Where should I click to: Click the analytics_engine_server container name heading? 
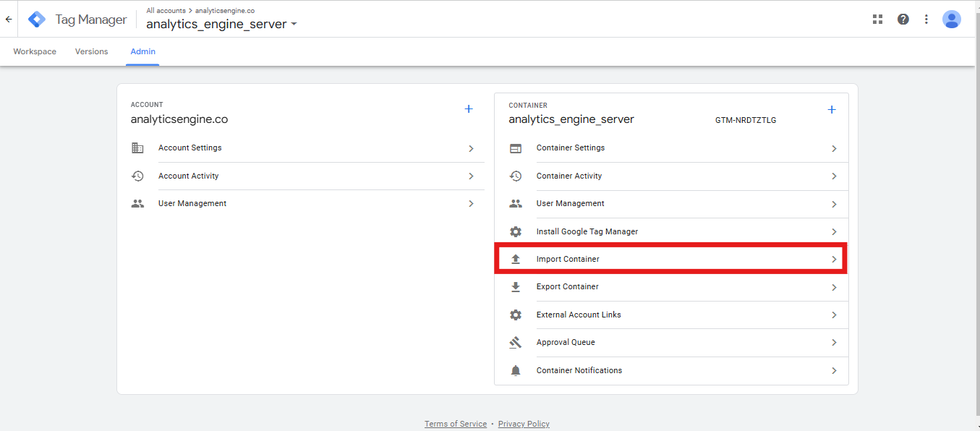click(571, 119)
